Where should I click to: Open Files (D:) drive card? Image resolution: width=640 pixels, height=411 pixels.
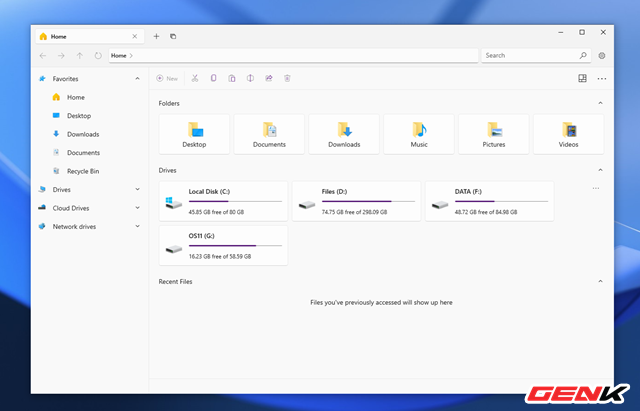coord(356,201)
